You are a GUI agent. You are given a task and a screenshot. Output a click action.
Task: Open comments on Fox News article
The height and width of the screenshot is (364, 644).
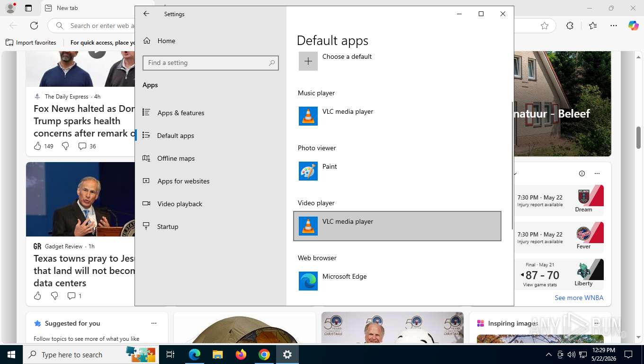point(87,146)
